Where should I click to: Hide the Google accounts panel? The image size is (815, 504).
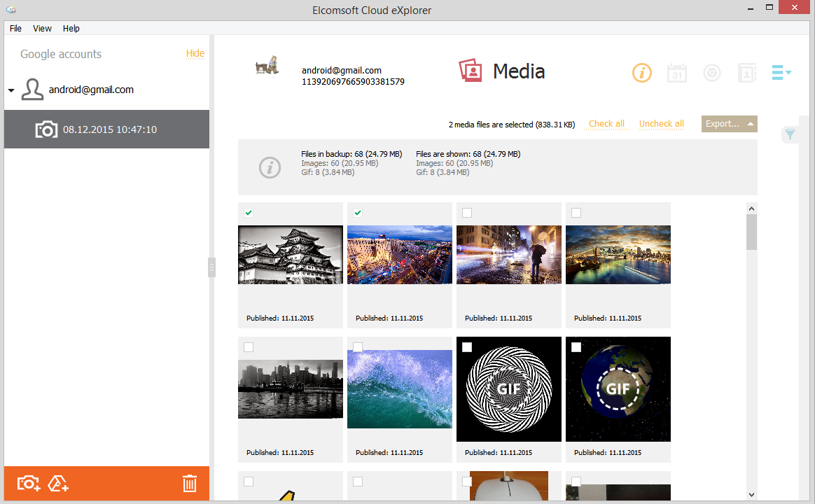195,54
